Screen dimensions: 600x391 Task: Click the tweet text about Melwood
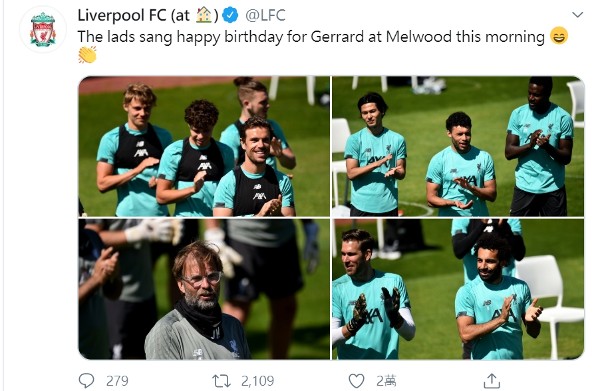click(311, 37)
